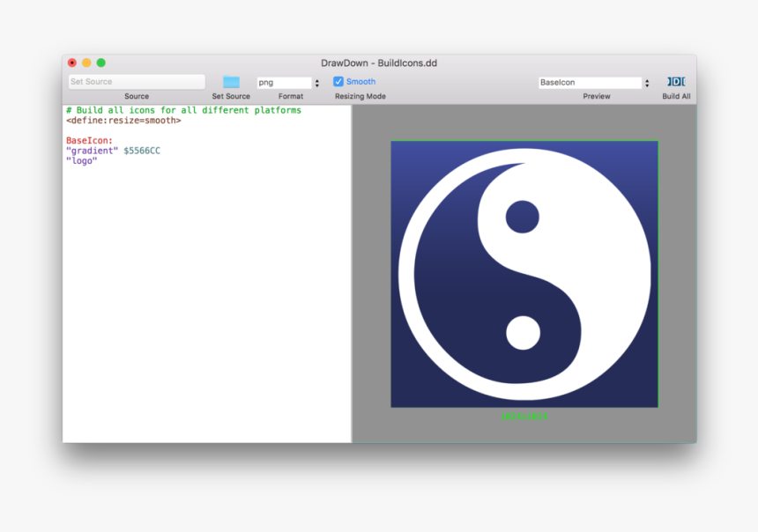The height and width of the screenshot is (532, 758).
Task: Click the Build All icon
Action: 676,82
